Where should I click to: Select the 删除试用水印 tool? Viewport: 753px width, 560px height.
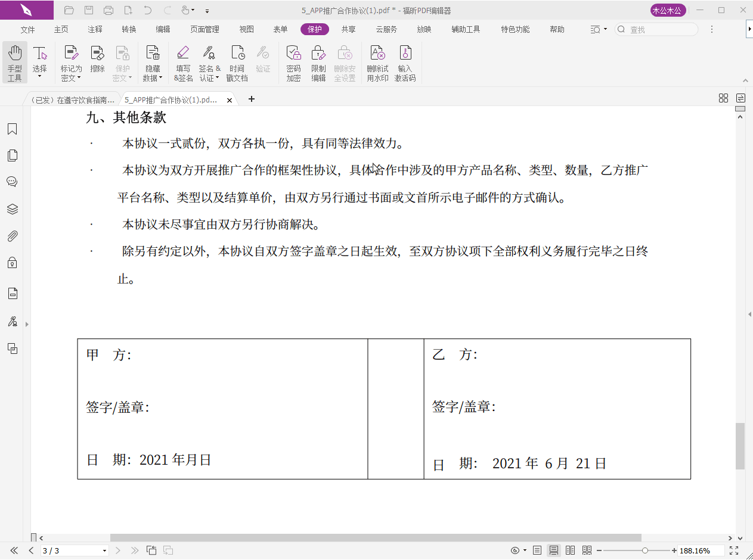(x=377, y=62)
